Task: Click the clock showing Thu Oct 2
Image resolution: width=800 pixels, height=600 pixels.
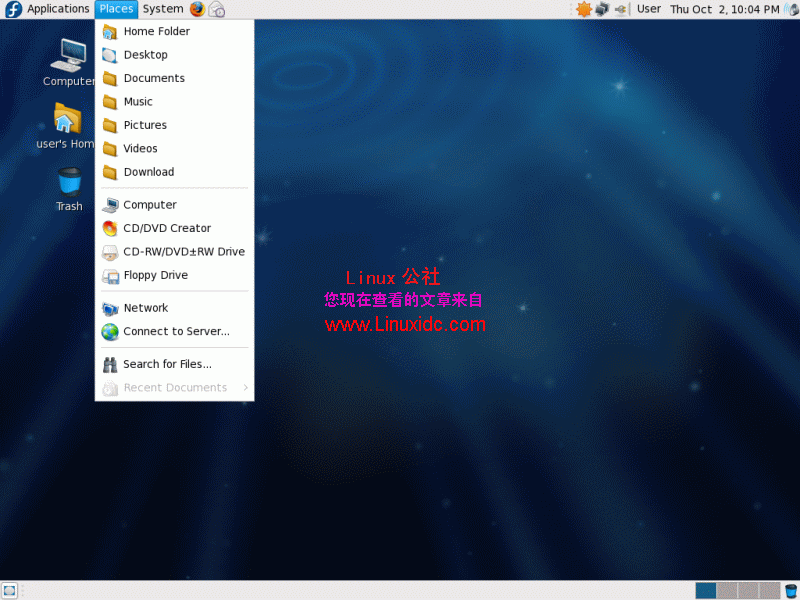Action: tap(724, 9)
